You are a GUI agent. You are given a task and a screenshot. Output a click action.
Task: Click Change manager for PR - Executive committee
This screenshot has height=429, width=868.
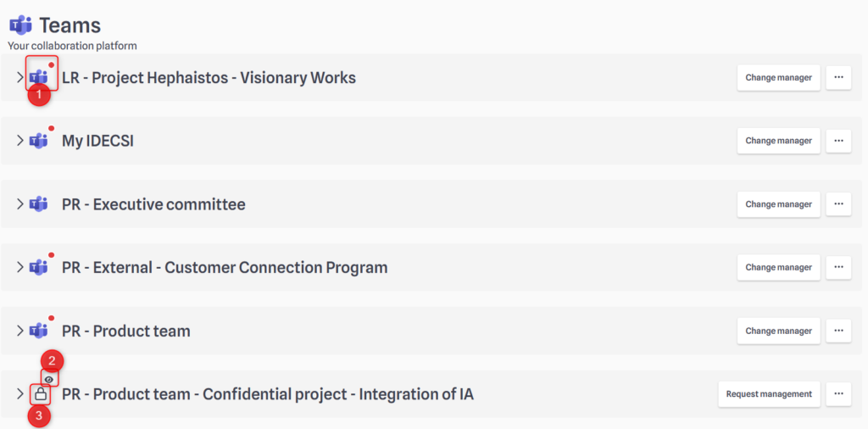tap(778, 204)
